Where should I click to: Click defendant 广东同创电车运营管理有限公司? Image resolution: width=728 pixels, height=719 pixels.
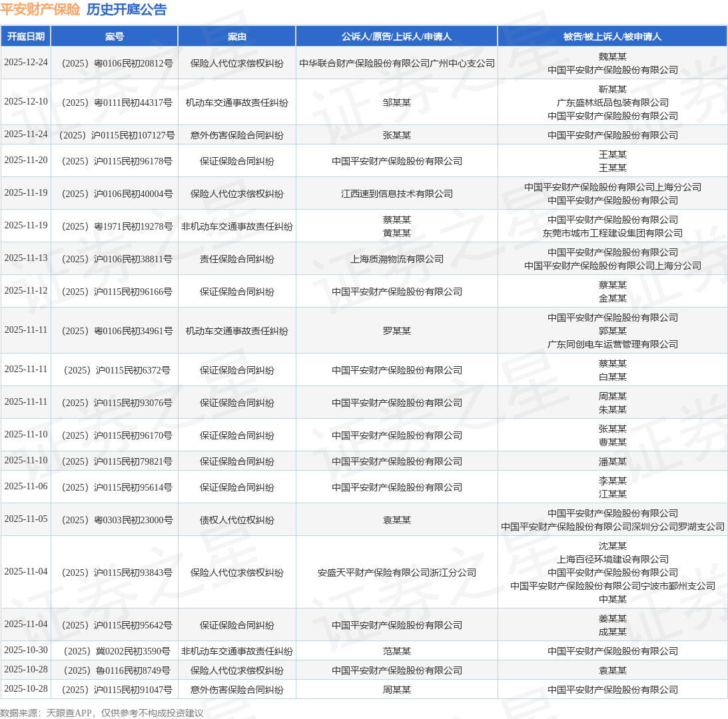[612, 344]
